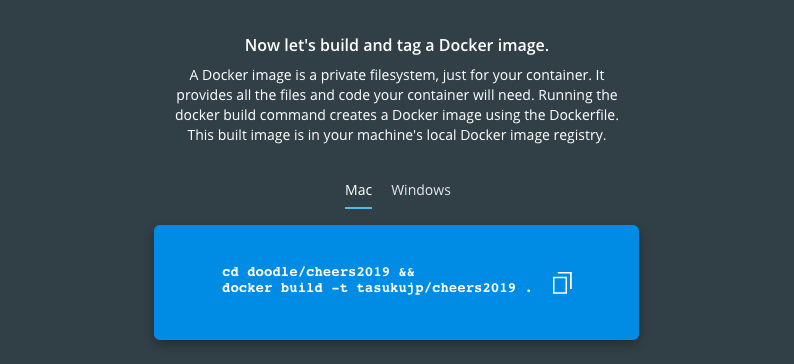Click the blue underline beneath the Mac tab
This screenshot has height=364, width=794.
(359, 208)
